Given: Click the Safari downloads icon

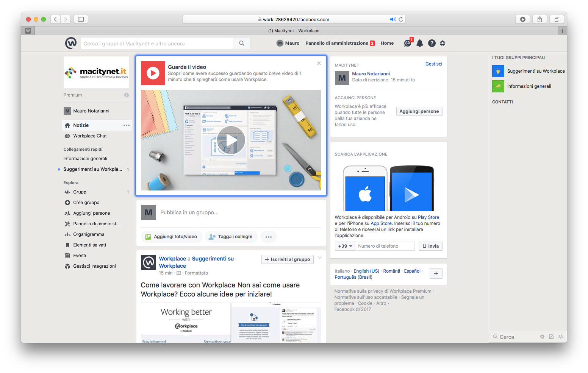Looking at the screenshot, I should point(523,19).
